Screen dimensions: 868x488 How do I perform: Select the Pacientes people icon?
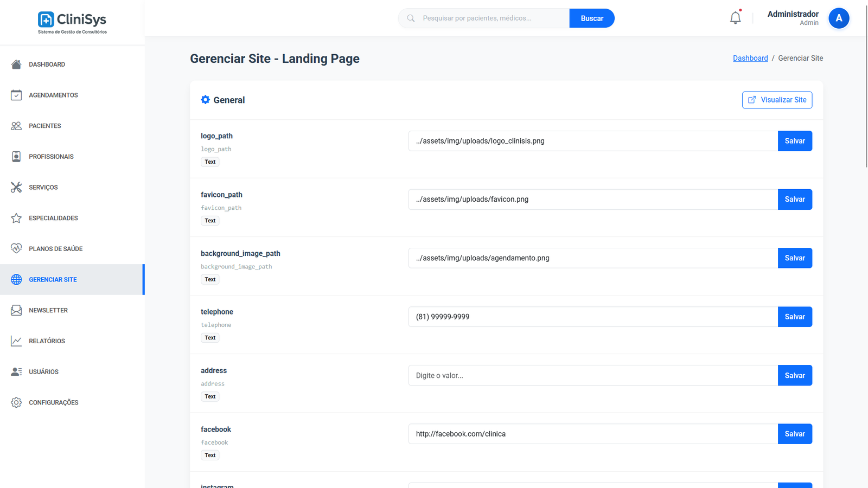(16, 126)
